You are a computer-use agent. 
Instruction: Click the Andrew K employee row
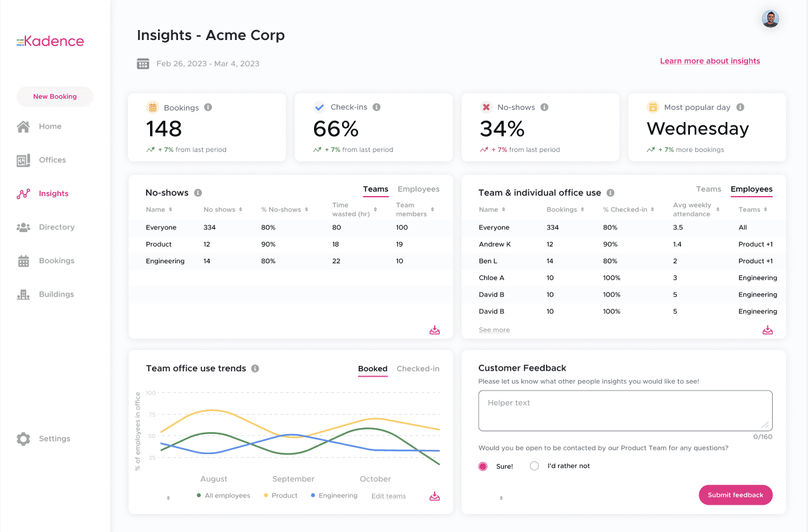pos(623,245)
